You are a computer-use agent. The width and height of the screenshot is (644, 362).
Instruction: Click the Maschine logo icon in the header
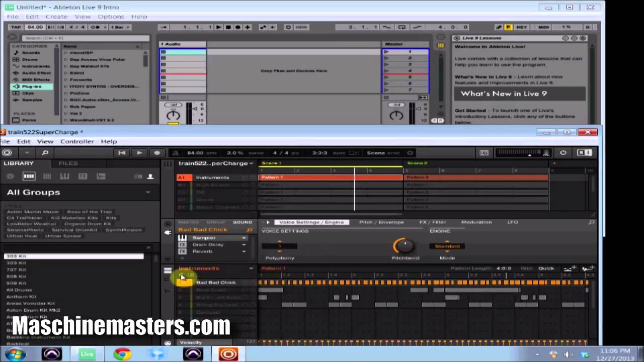pos(7,153)
